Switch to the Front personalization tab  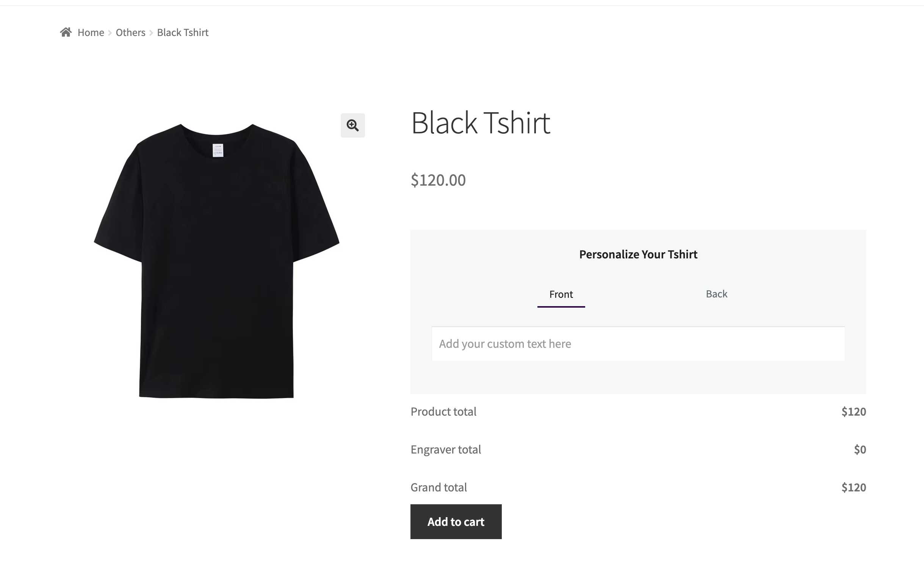click(x=561, y=294)
